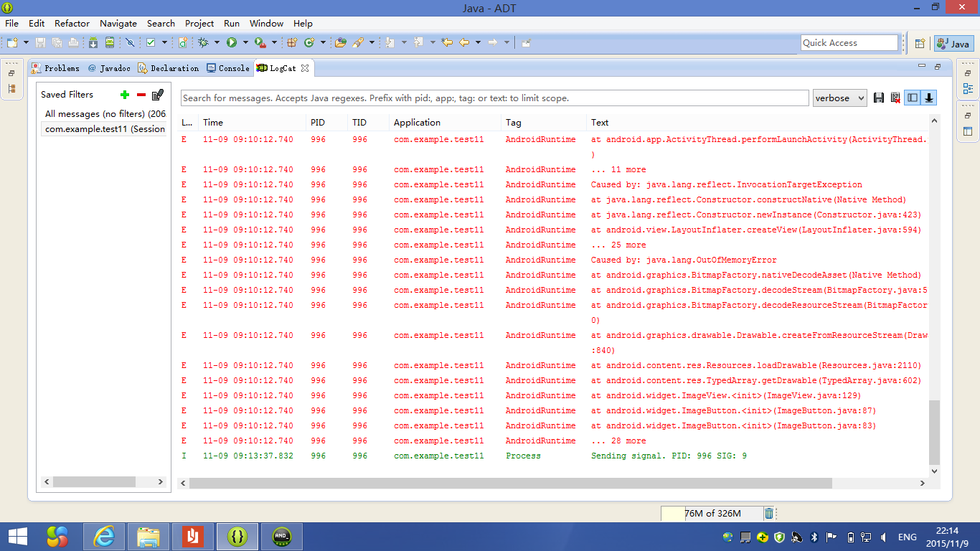Click the Run External Tools icon
This screenshot has height=551, width=980.
click(260, 43)
